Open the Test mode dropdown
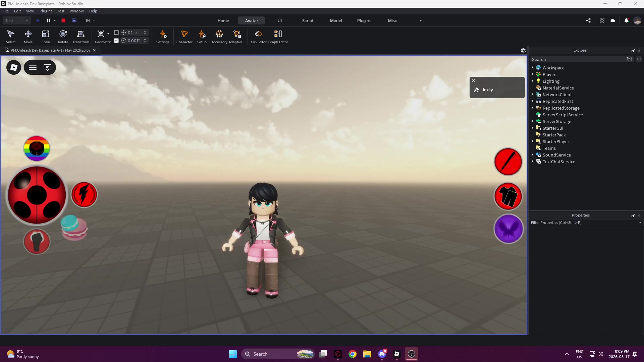The height and width of the screenshot is (362, 644). [x=17, y=20]
